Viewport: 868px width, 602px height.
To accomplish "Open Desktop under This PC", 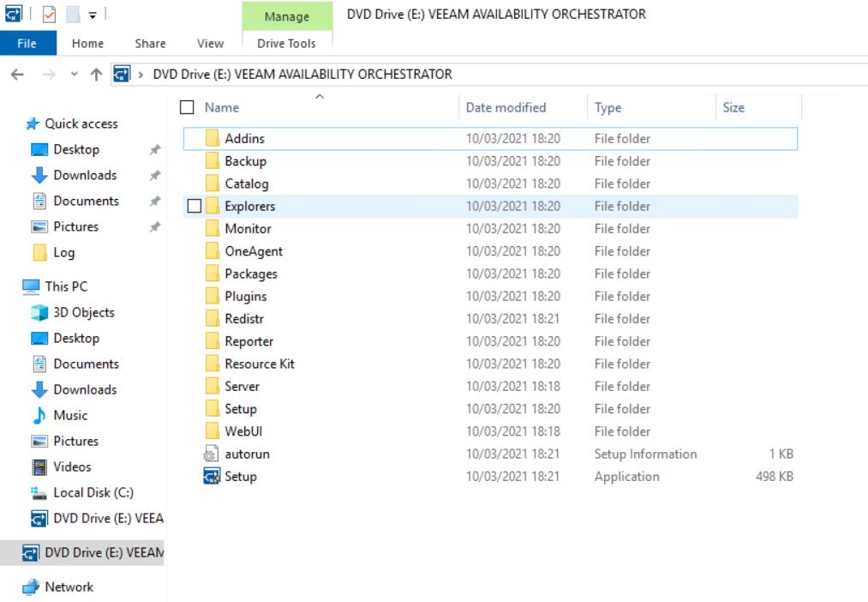I will (76, 339).
